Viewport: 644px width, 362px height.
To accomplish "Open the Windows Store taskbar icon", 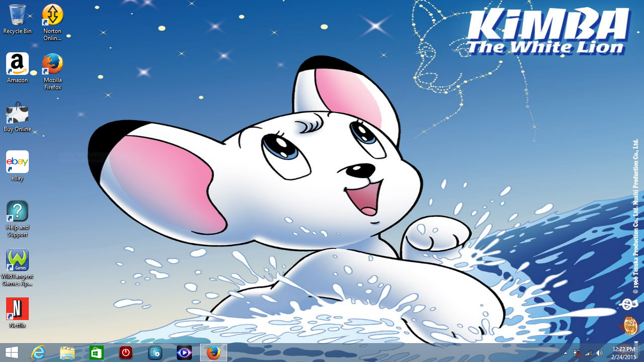I will [x=96, y=353].
